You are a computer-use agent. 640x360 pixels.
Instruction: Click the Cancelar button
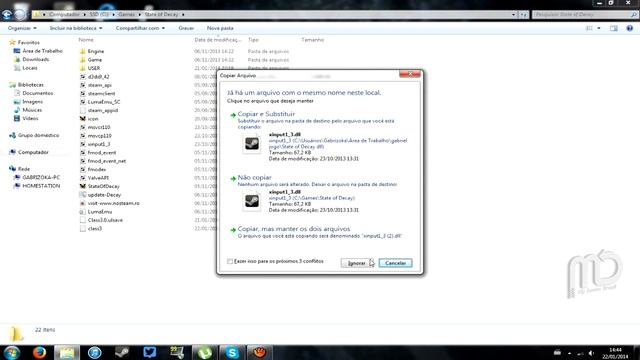click(x=396, y=263)
